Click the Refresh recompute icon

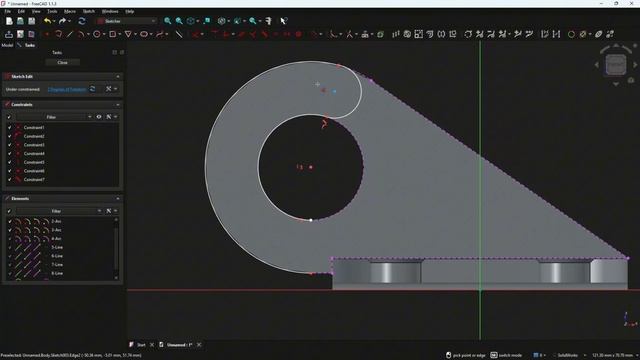(x=82, y=21)
